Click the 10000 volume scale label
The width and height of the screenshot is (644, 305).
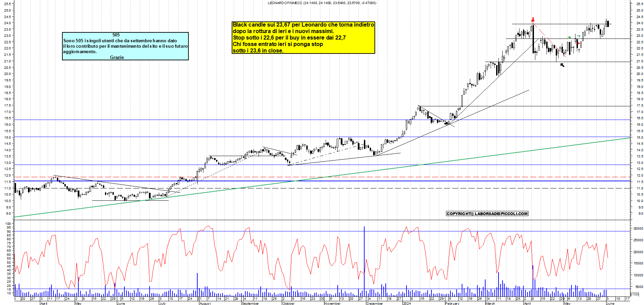click(x=638, y=275)
